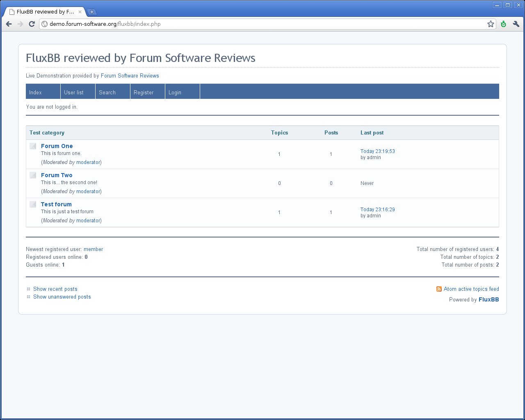Click the browser forward arrow
525x420 pixels.
20,24
